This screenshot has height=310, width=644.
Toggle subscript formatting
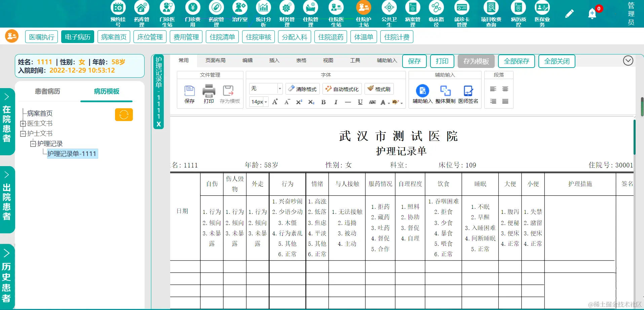point(311,102)
